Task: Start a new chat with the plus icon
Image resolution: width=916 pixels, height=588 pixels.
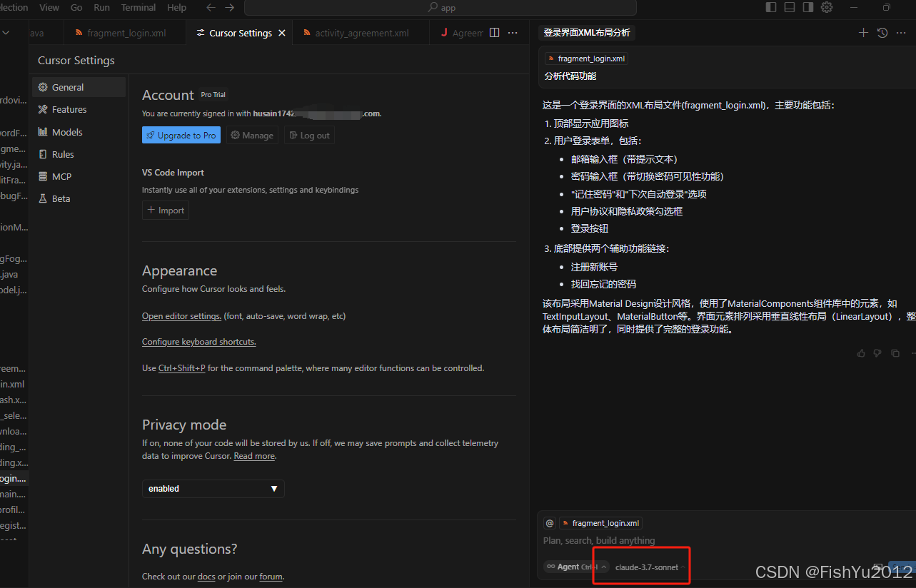Action: click(x=863, y=33)
